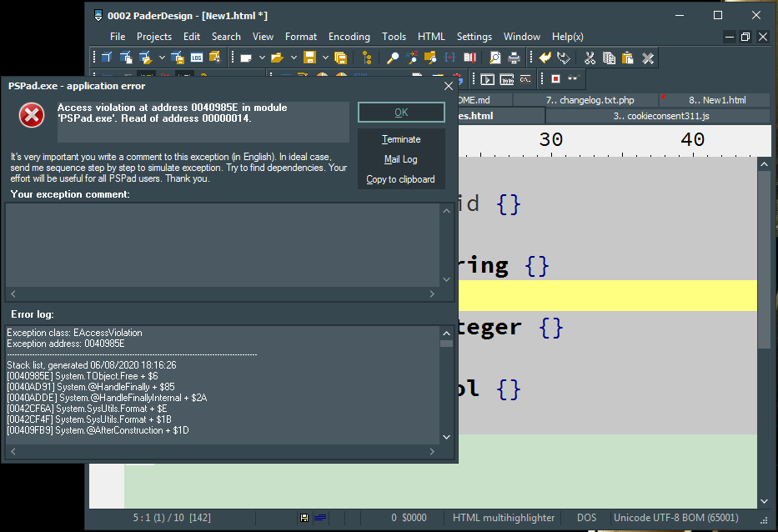778x532 pixels.
Task: Click the macro record button icon
Action: pos(555,79)
